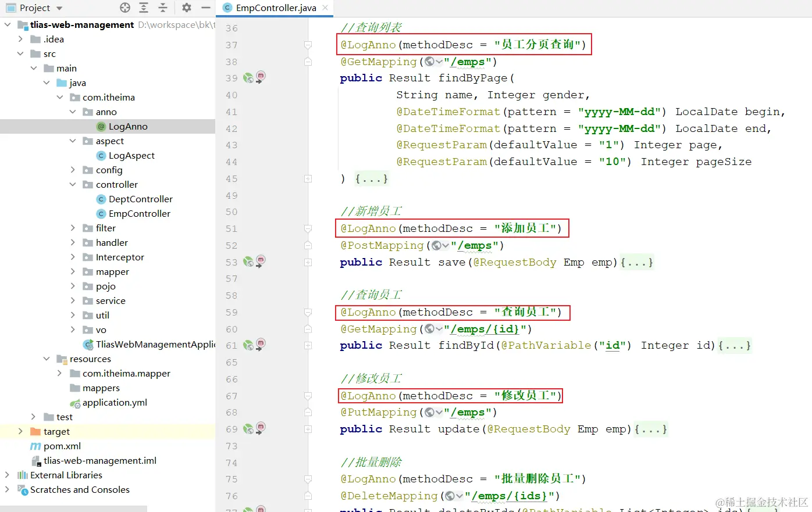Click line number 49 in the gutter

point(232,196)
